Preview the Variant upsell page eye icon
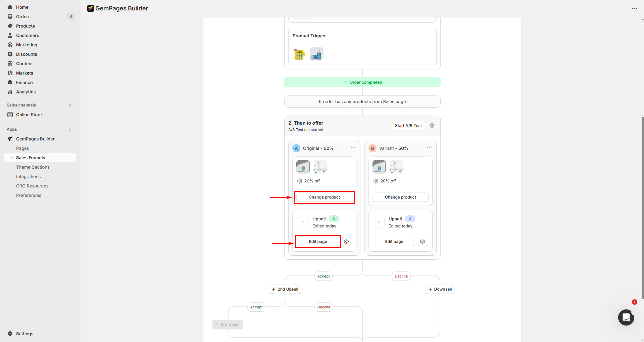The height and width of the screenshot is (342, 644). (x=423, y=242)
